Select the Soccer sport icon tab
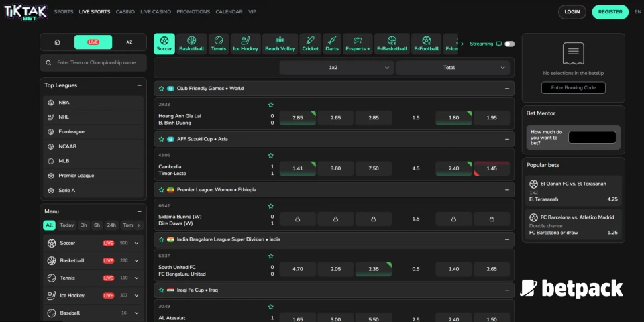The width and height of the screenshot is (644, 322). coord(164,44)
